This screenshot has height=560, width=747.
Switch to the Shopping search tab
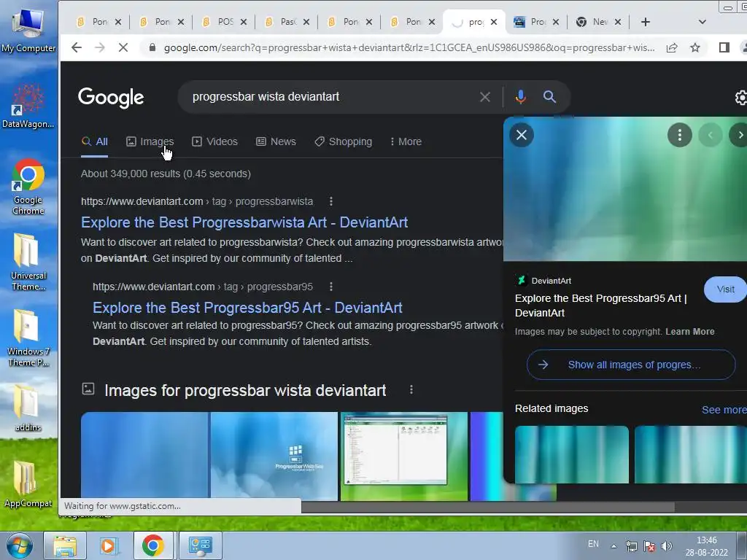pos(343,141)
